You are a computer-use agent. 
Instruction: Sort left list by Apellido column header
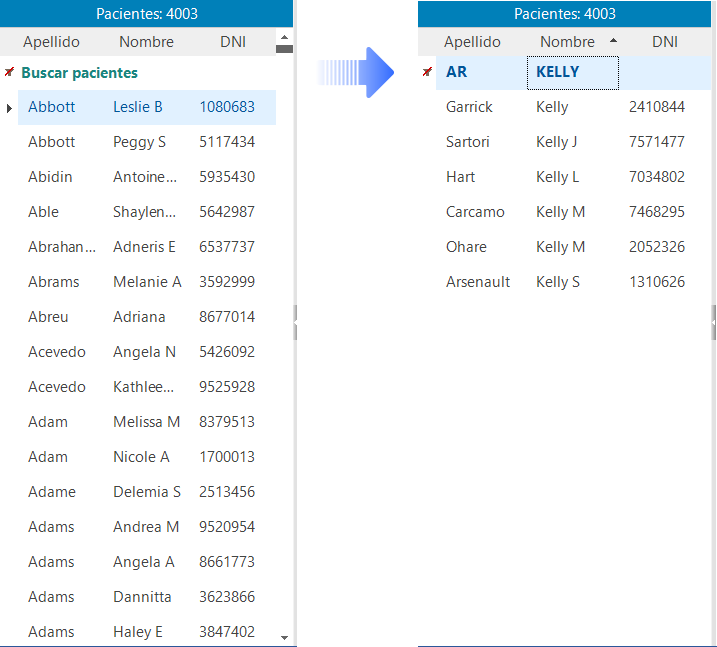tap(52, 42)
